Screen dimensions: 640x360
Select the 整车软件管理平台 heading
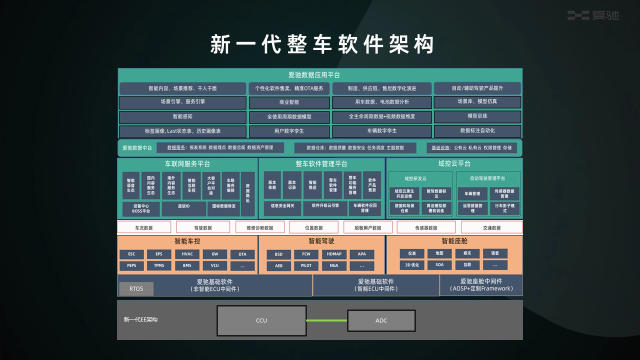click(322, 164)
